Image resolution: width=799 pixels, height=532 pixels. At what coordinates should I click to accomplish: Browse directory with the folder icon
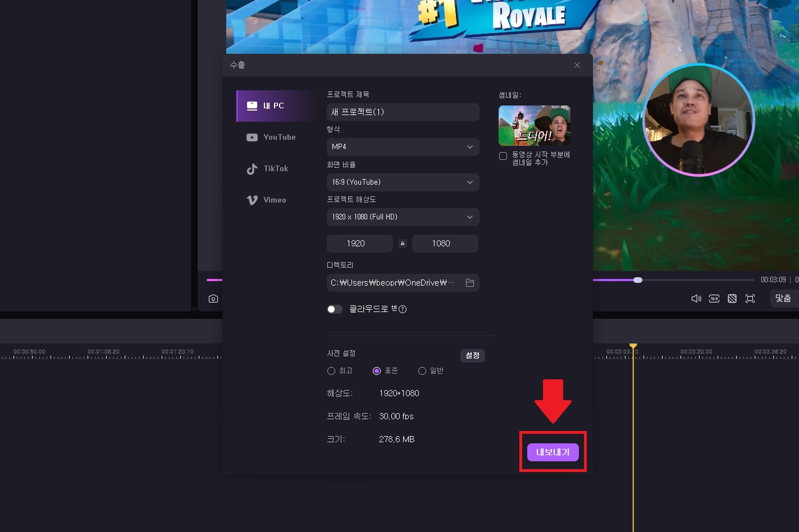pyautogui.click(x=470, y=283)
